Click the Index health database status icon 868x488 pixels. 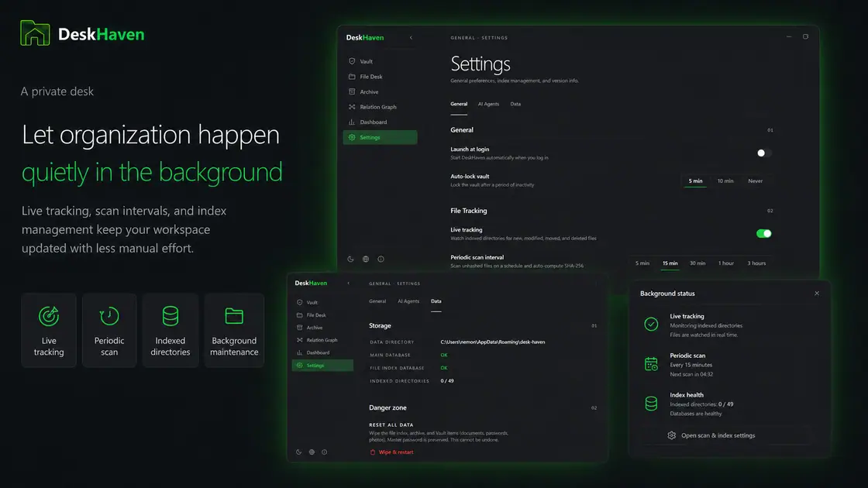tap(651, 404)
